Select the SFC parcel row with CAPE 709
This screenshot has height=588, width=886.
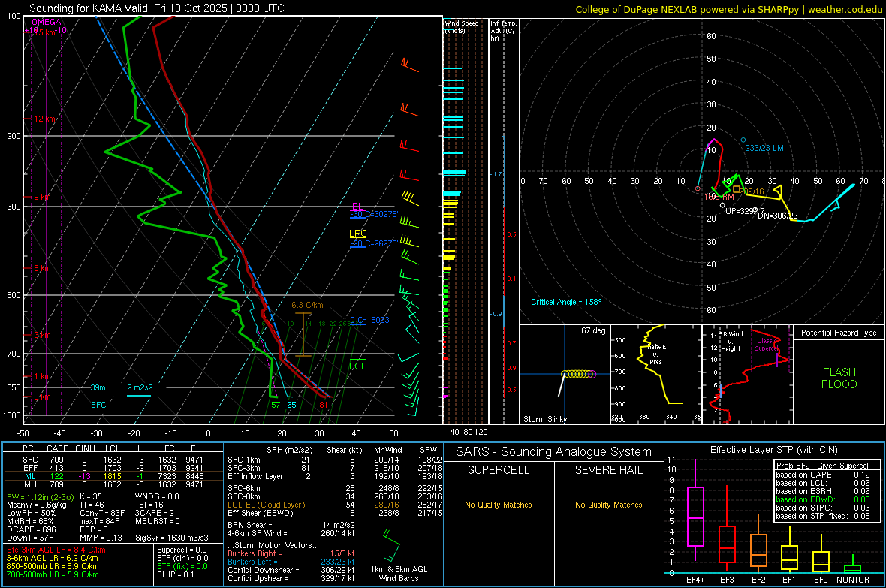[113, 460]
